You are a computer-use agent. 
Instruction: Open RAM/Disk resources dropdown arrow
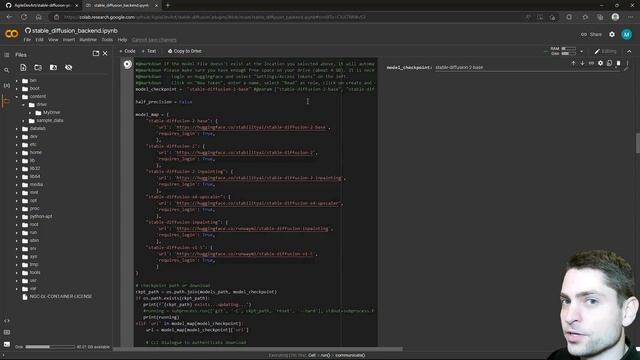[582, 51]
